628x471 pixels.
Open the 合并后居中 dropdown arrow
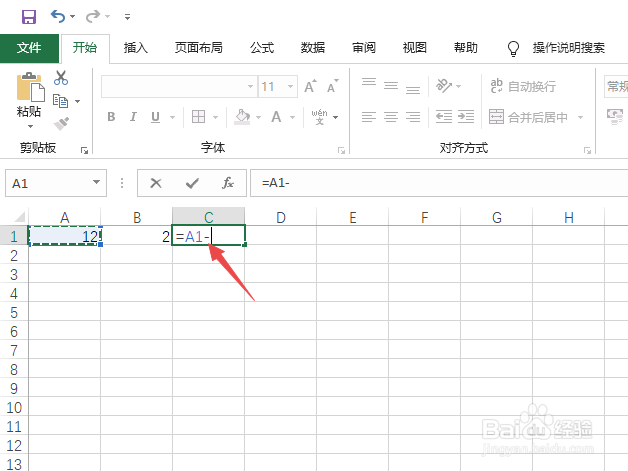(580, 117)
